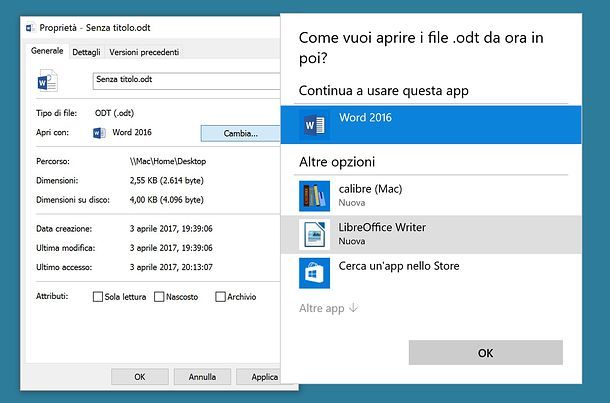Open the Versioni precedenti tab
Image resolution: width=610 pixels, height=403 pixels.
coord(144,52)
